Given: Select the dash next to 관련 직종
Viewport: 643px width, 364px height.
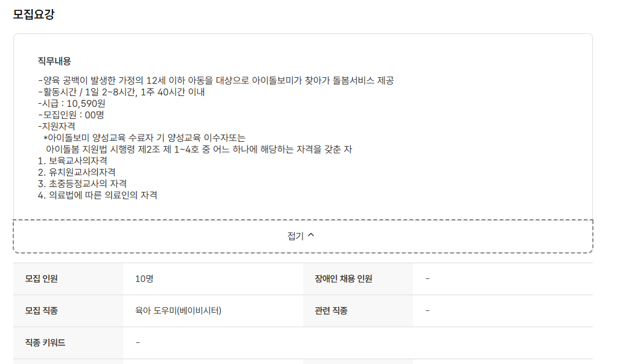Looking at the screenshot, I should pyautogui.click(x=428, y=311).
